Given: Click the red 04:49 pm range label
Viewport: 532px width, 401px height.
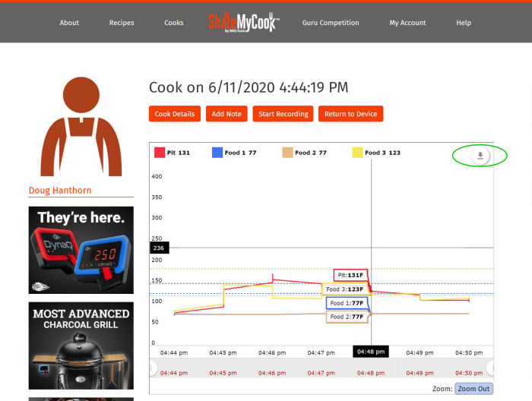Looking at the screenshot, I should (420, 373).
